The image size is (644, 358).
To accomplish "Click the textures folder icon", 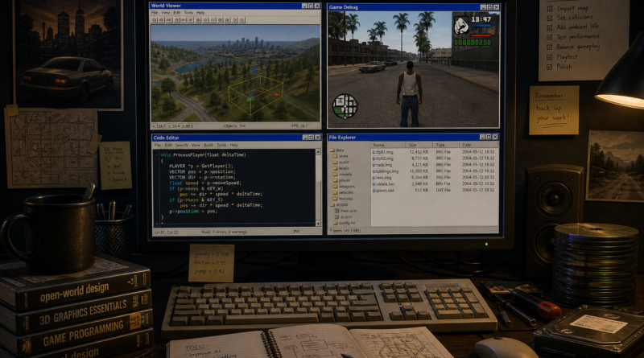I will 335,199.
